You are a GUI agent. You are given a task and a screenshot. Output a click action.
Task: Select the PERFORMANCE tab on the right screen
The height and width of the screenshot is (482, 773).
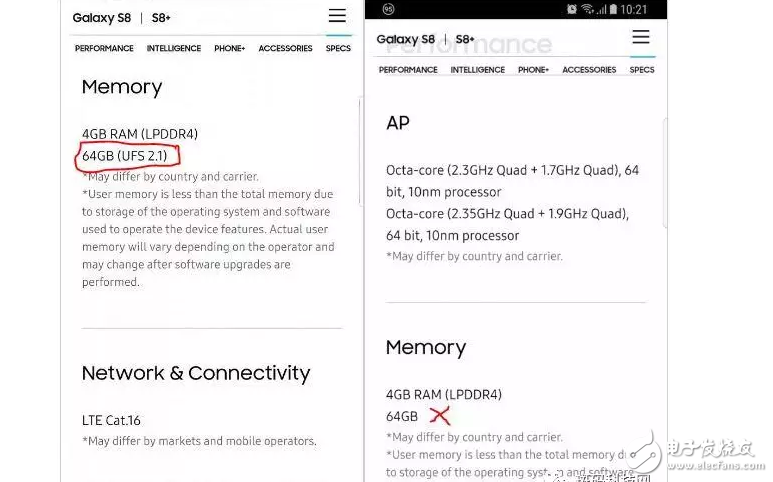pyautogui.click(x=408, y=70)
